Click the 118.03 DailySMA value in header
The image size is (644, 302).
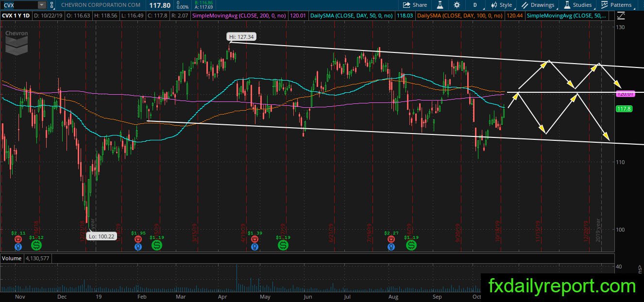coord(405,16)
